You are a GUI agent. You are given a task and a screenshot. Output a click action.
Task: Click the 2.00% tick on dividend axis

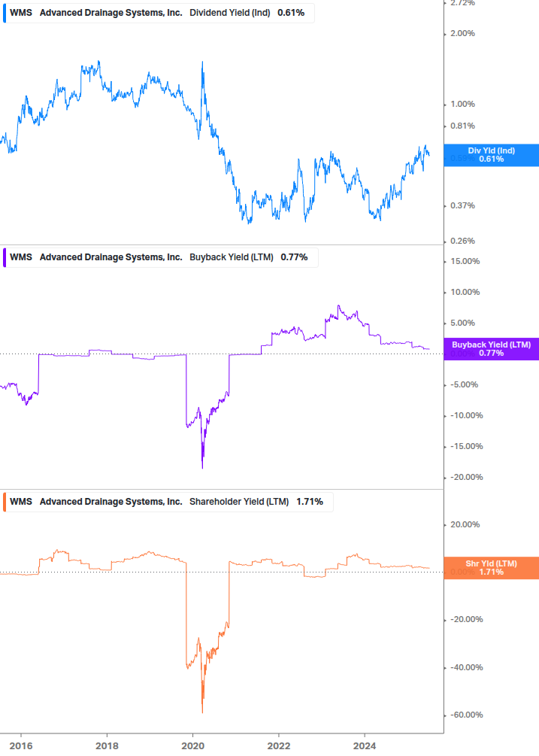point(462,33)
